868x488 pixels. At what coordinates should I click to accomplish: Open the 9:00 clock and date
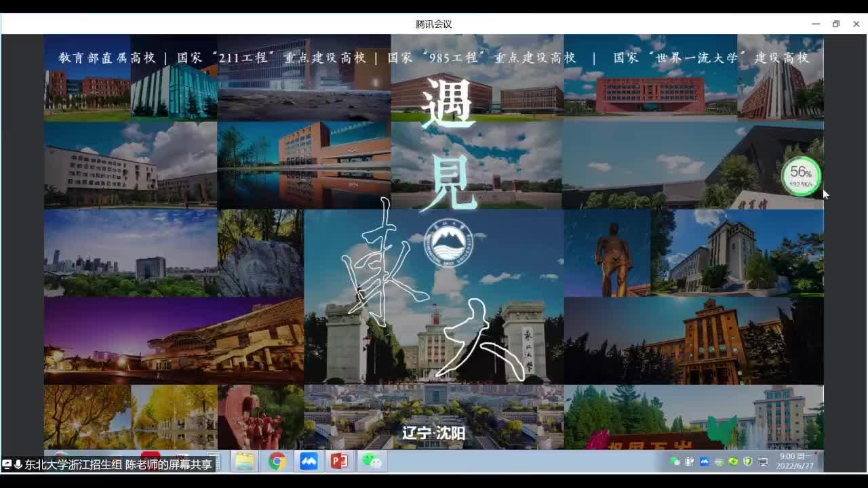coord(795,462)
